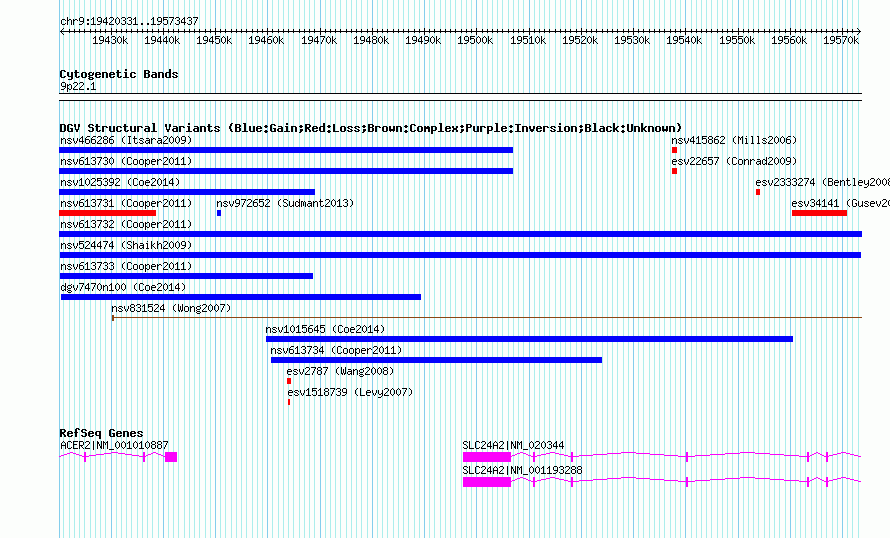Image resolution: width=890 pixels, height=538 pixels.
Task: Open the nsv1025392 (Coe2014) label
Action: tap(120, 182)
